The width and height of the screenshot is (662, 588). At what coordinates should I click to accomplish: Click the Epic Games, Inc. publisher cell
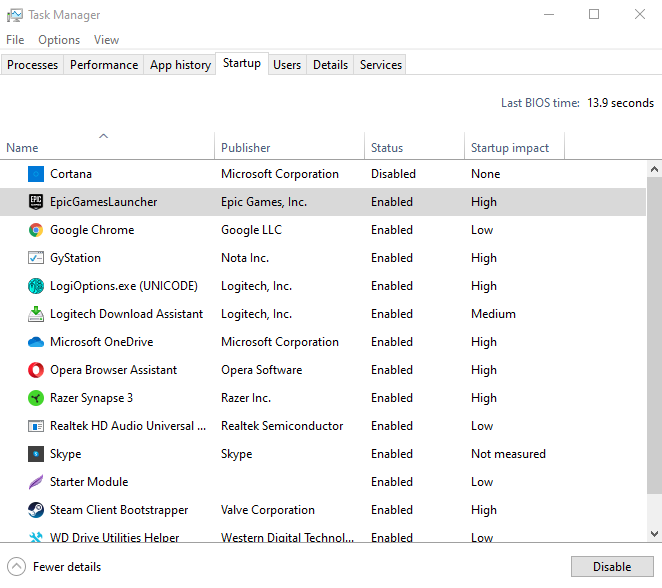264,202
